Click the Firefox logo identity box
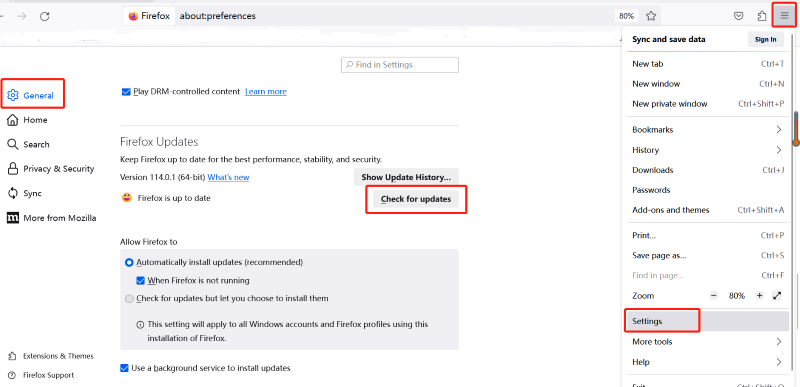800x387 pixels. [149, 16]
